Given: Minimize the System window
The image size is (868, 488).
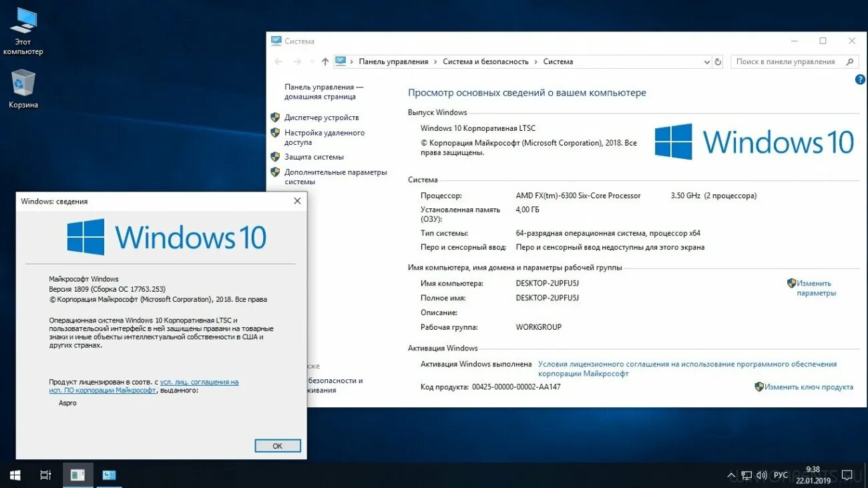Looking at the screenshot, I should 794,41.
